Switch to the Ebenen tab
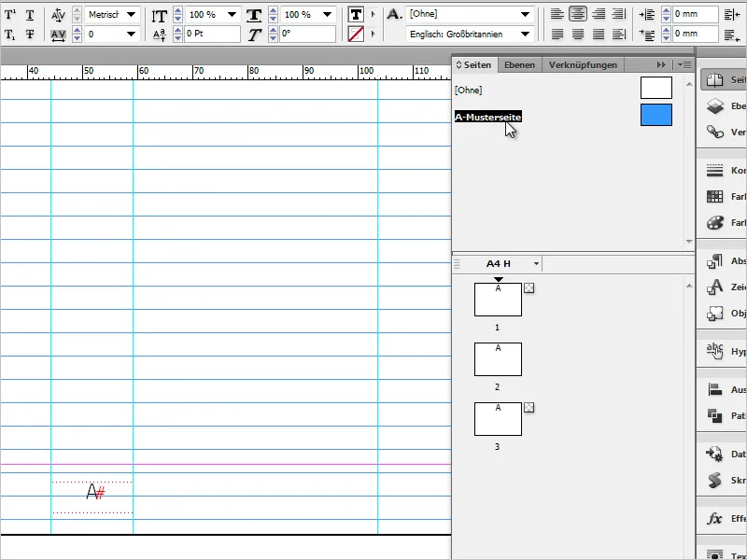 [519, 64]
